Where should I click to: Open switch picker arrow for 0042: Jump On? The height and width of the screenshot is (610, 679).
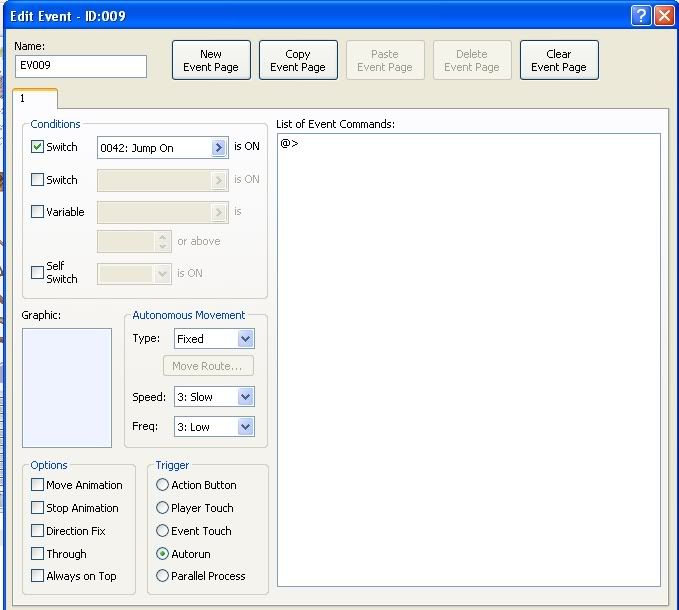[220, 148]
